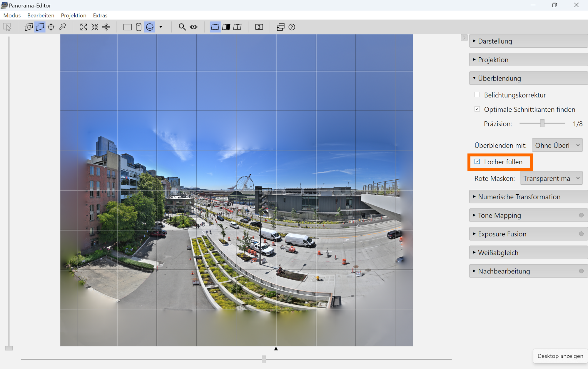The image size is (588, 369).
Task: Select the rectangular projection icon
Action: [127, 27]
